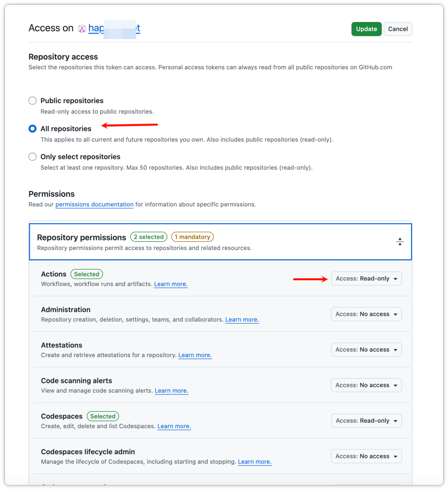Cancel the token changes
Viewport: 448px width, 490px height.
[x=397, y=29]
